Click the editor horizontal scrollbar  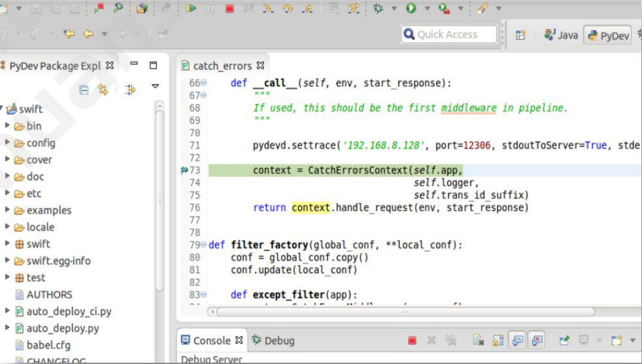coord(405,311)
